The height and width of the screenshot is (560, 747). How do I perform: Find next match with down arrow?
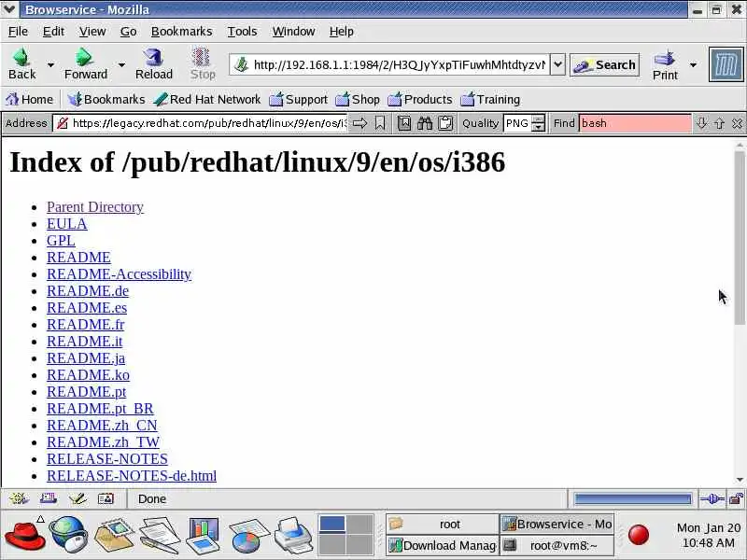pos(701,123)
